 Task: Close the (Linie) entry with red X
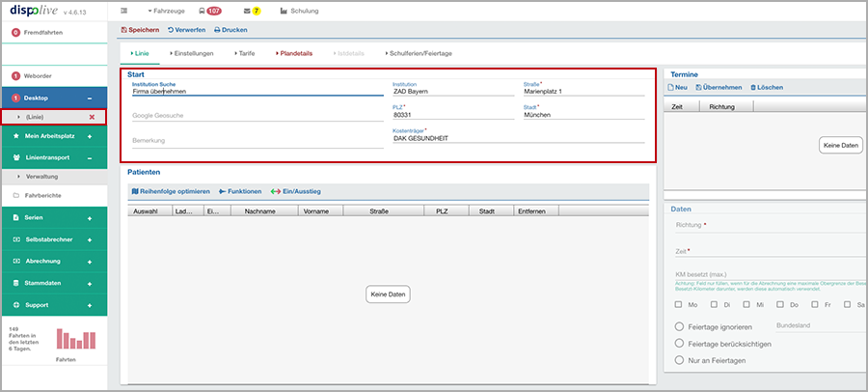click(92, 117)
